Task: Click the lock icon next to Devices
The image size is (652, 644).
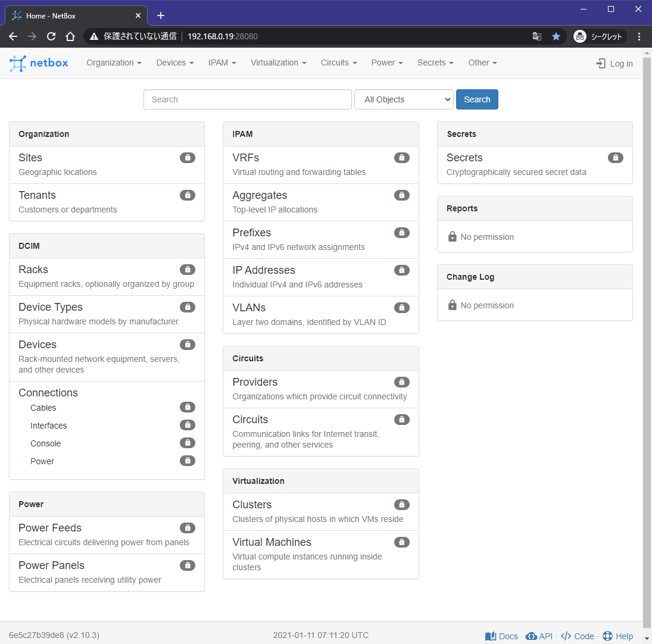Action: (187, 344)
